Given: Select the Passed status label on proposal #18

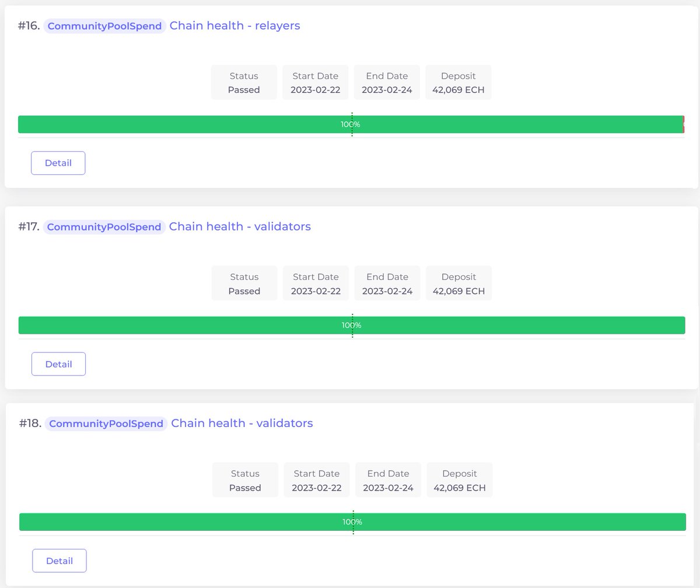Looking at the screenshot, I should point(244,487).
